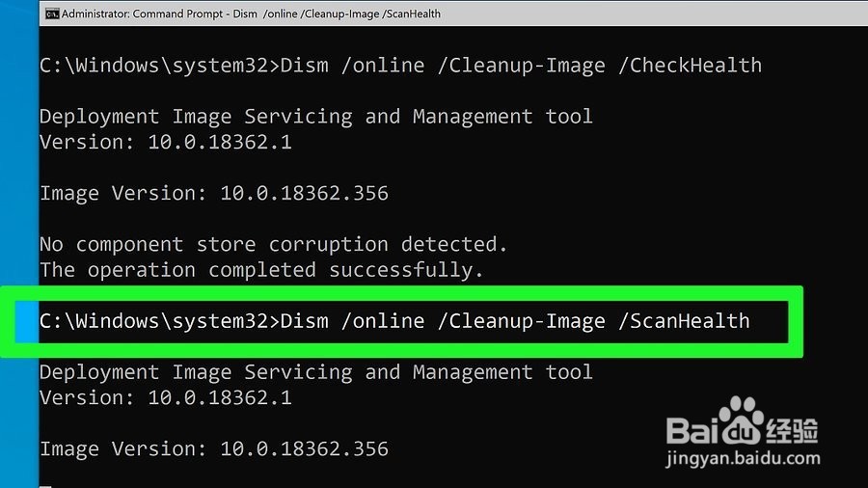The height and width of the screenshot is (488, 868).
Task: Click the last "Image Version: 10.0.18362.356" line
Action: point(214,448)
